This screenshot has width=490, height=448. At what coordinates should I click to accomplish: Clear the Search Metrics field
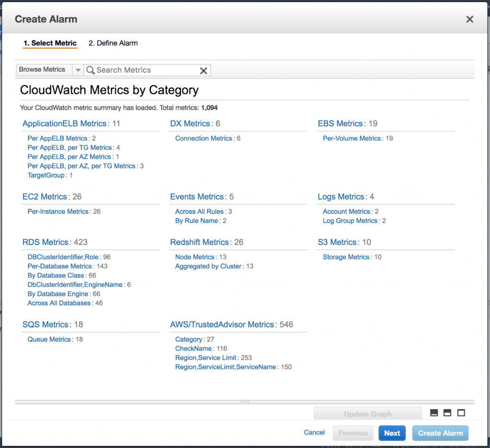point(203,71)
